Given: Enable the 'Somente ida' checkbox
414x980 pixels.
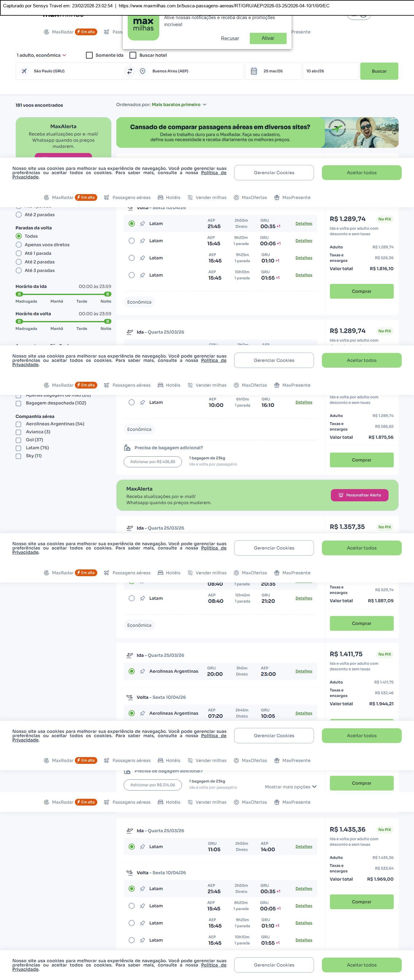Looking at the screenshot, I should [90, 55].
